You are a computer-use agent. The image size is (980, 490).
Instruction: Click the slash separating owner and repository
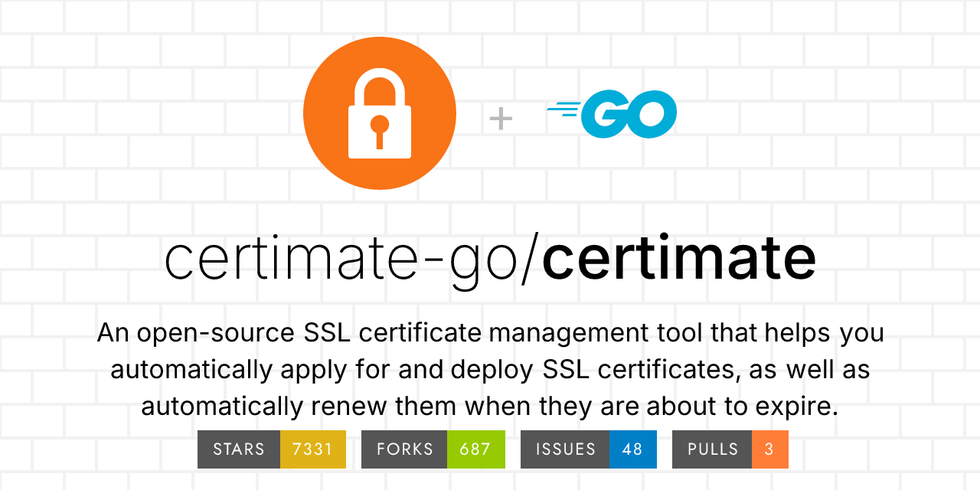click(530, 259)
